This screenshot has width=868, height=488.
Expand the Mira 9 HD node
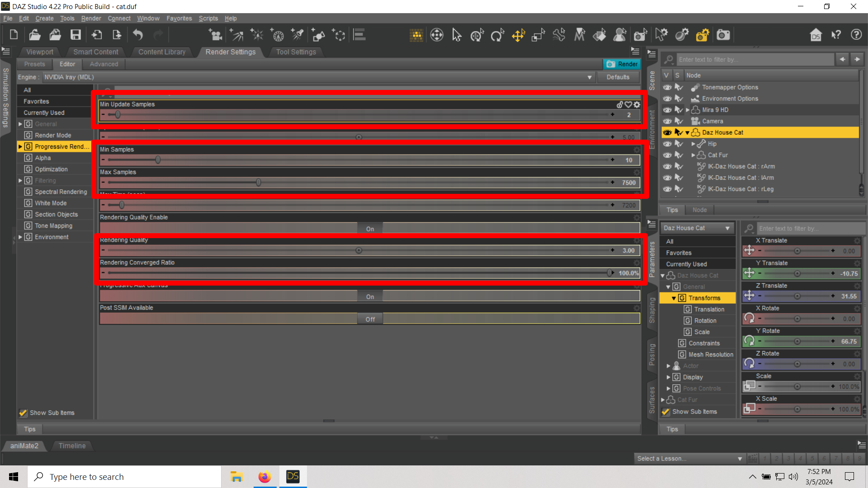(688, 110)
